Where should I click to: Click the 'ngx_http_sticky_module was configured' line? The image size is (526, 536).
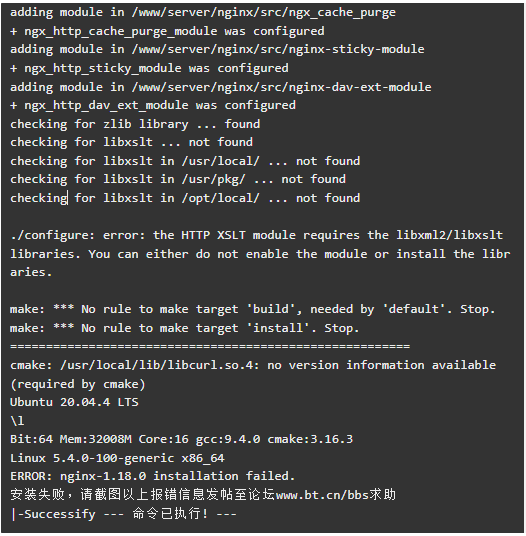pos(149,68)
